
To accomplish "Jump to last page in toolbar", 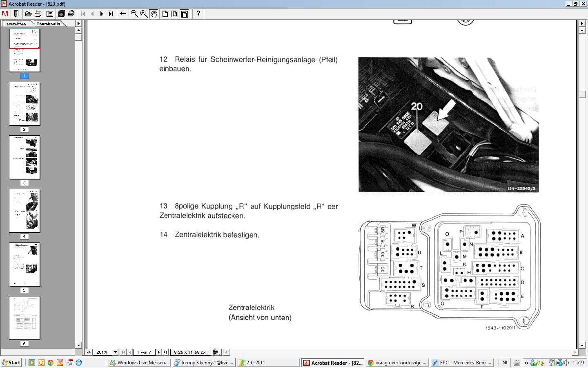I will [111, 13].
